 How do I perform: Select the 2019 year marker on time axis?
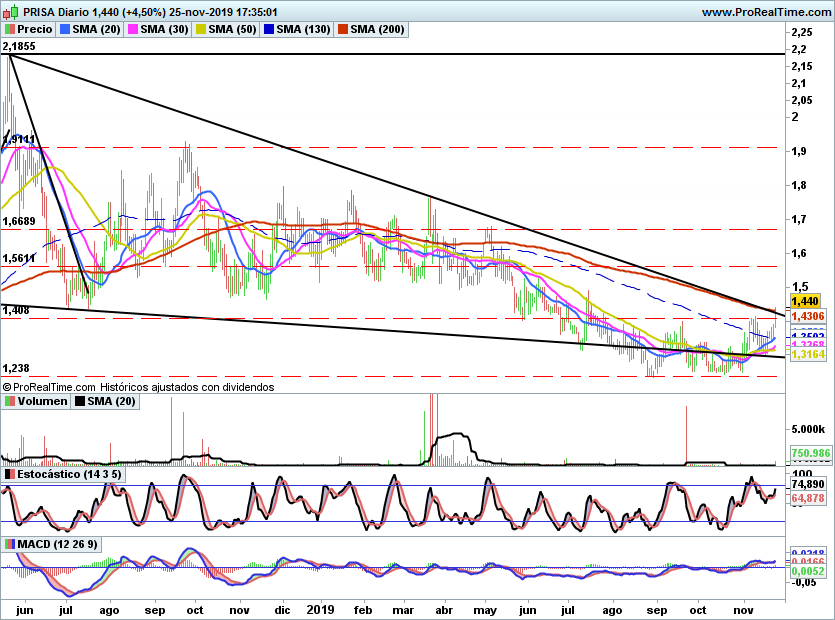(320, 608)
